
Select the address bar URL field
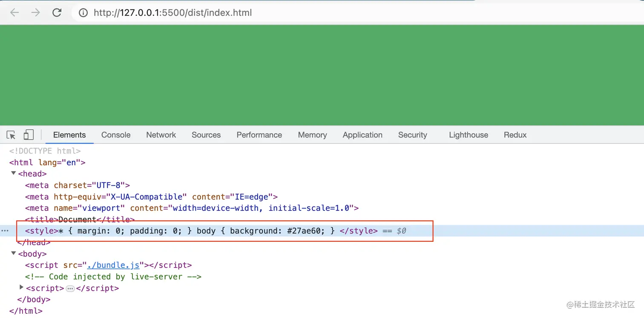(x=172, y=13)
